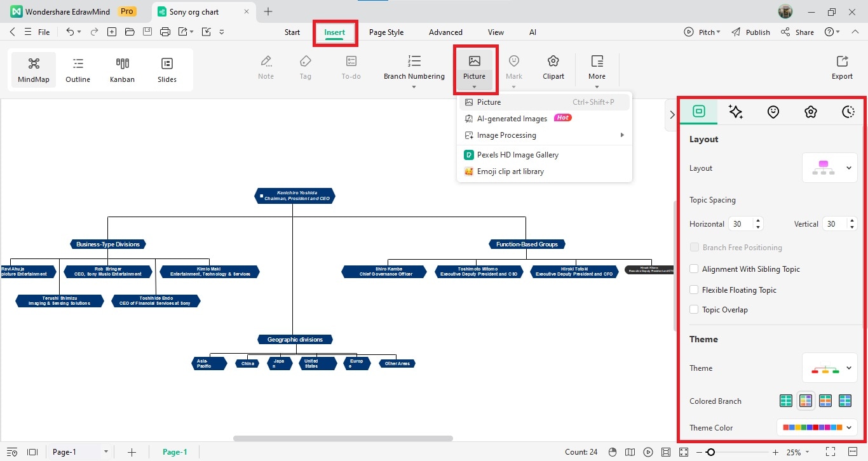Select fourth Colored Branch style option
Viewport: 868px width, 461px height.
[845, 401]
